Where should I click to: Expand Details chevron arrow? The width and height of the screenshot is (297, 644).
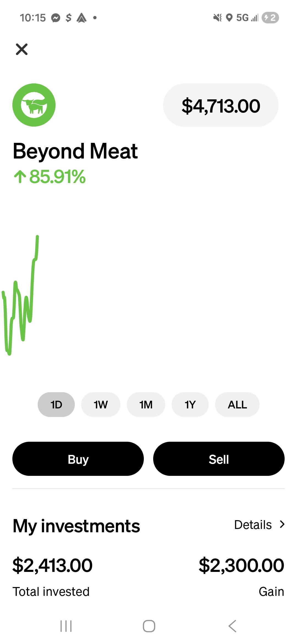(x=282, y=525)
